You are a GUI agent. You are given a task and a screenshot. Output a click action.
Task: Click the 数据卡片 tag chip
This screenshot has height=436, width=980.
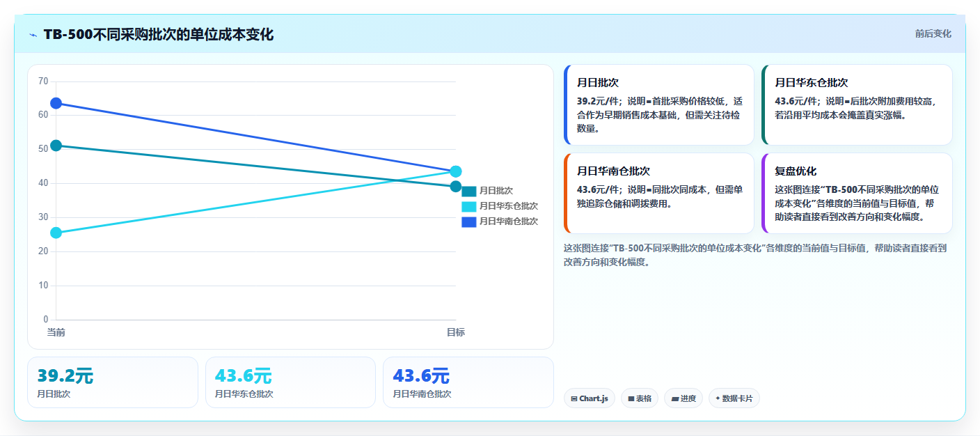[x=734, y=398]
